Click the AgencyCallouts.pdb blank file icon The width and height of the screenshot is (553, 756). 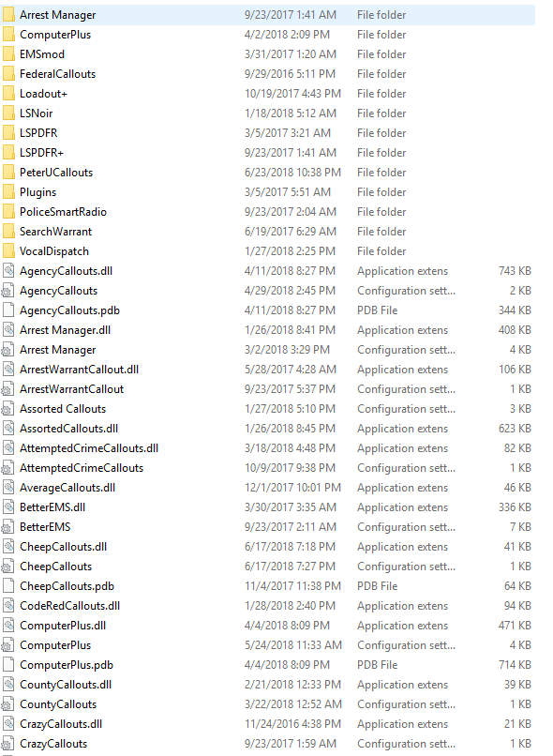pyautogui.click(x=8, y=310)
